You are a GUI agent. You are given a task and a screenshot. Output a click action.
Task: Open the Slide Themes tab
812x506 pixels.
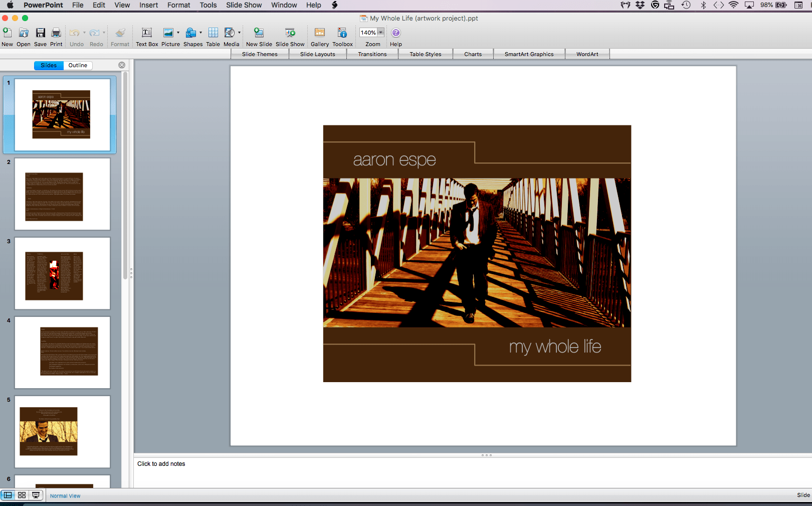click(260, 54)
